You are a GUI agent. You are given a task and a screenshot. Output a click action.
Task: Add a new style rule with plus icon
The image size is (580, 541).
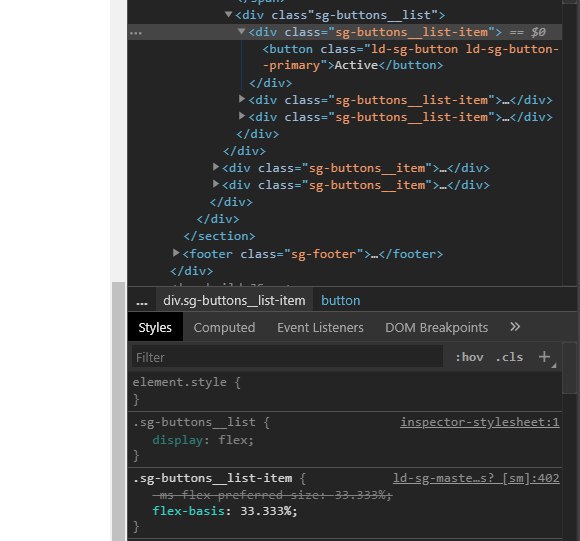pyautogui.click(x=544, y=357)
